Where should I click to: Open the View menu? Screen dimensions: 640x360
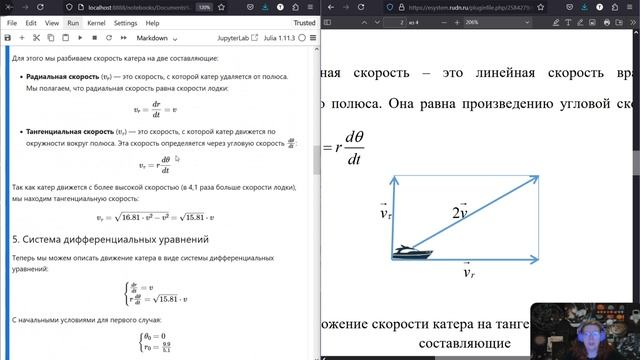pyautogui.click(x=52, y=23)
